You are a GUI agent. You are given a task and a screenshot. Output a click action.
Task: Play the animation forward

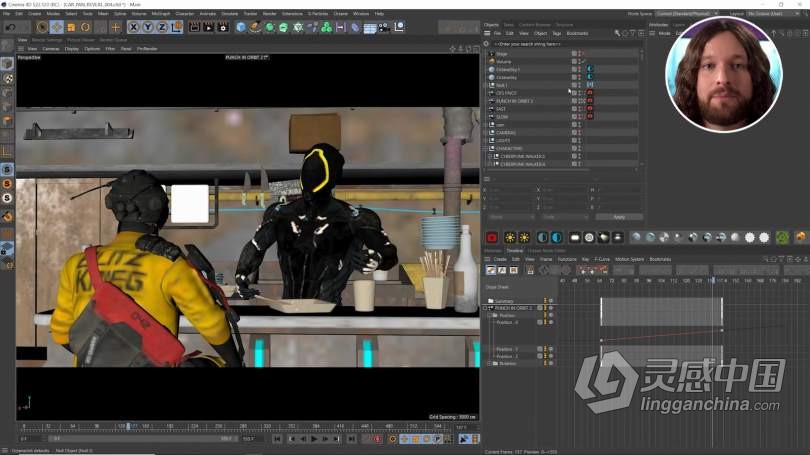coord(314,439)
